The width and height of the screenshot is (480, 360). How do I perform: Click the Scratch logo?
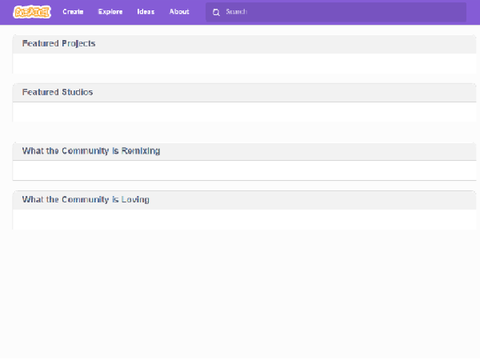32,12
